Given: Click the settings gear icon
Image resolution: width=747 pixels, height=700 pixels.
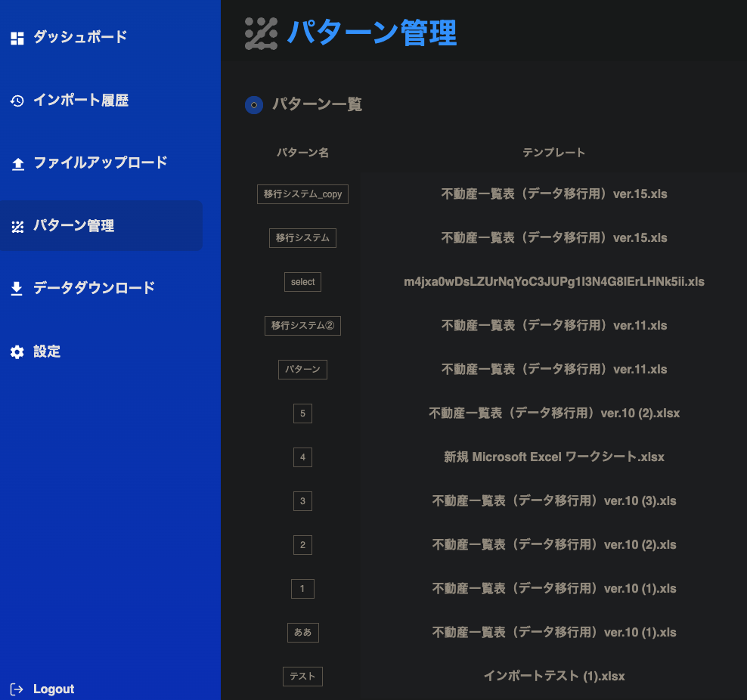Looking at the screenshot, I should tap(17, 352).
